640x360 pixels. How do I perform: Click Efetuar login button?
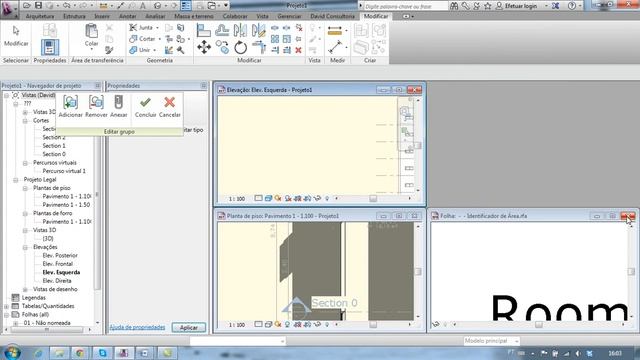click(517, 6)
